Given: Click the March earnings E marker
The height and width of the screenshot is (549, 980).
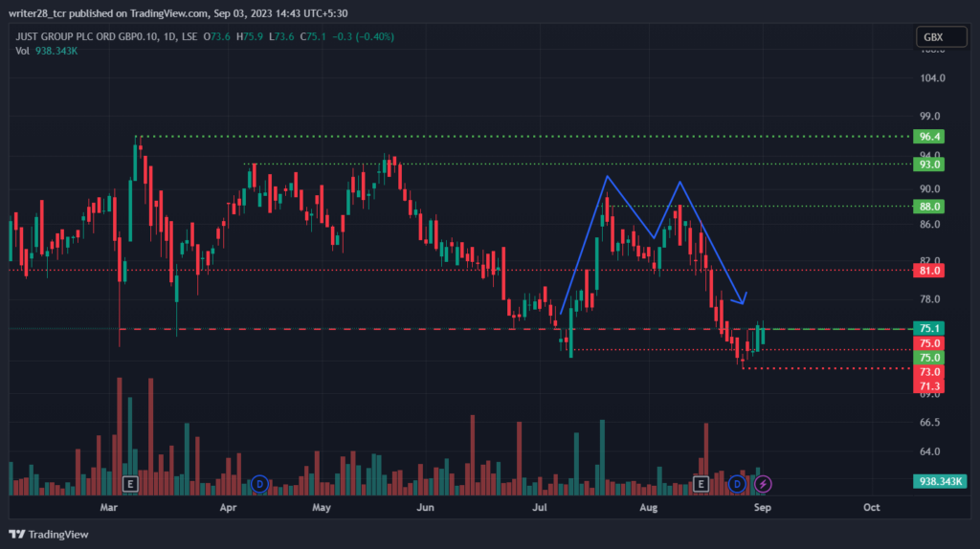Looking at the screenshot, I should tap(130, 484).
